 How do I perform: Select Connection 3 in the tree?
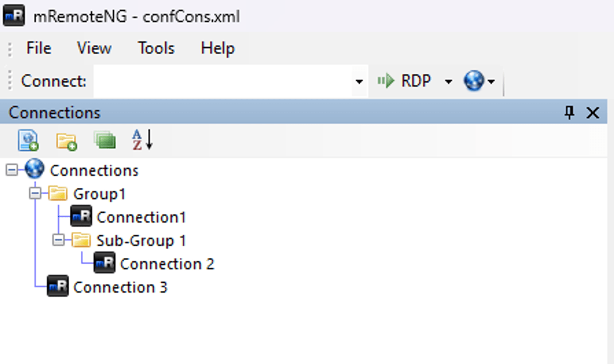pyautogui.click(x=120, y=287)
